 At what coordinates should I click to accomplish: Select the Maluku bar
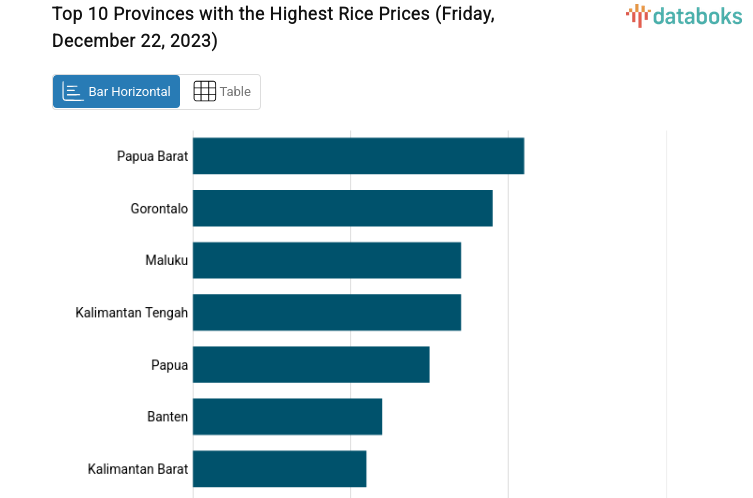point(326,260)
